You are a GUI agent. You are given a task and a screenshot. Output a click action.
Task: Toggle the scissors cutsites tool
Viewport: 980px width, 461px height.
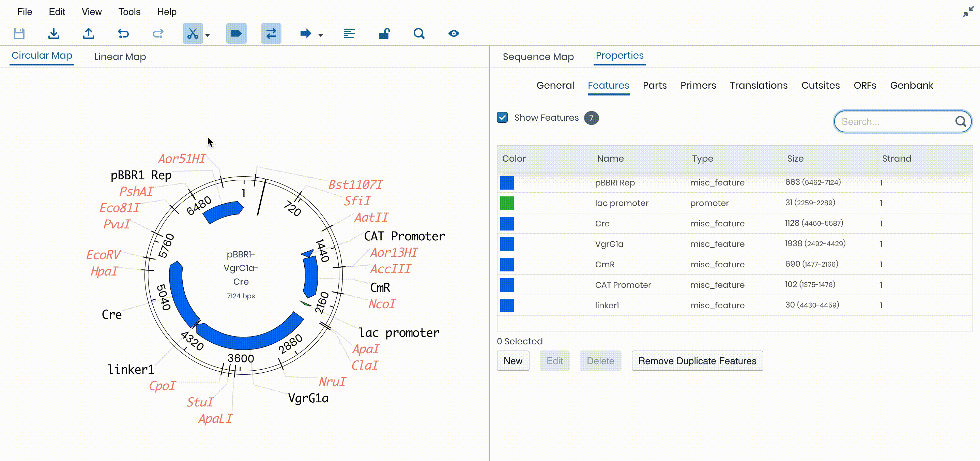point(193,33)
